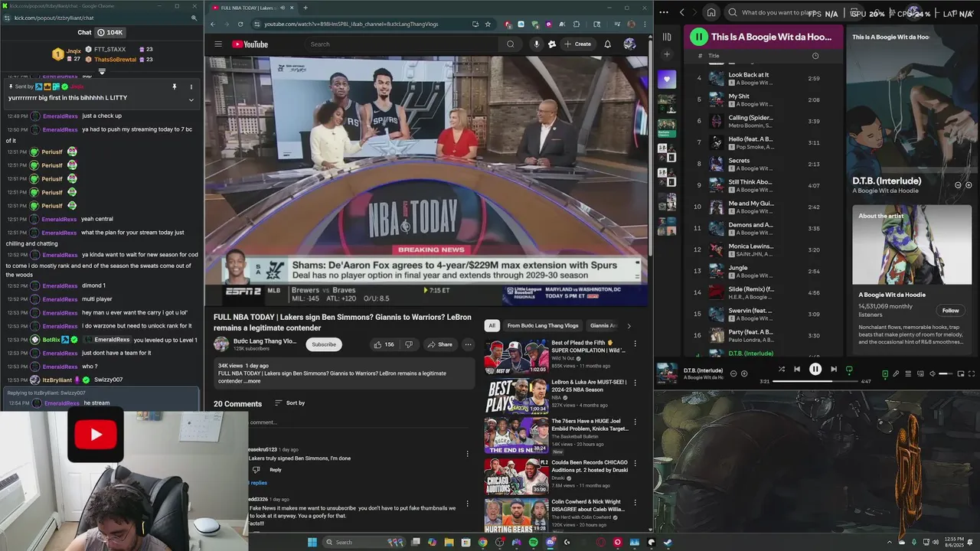Open Your Library icon in Spotify sidebar

(667, 37)
